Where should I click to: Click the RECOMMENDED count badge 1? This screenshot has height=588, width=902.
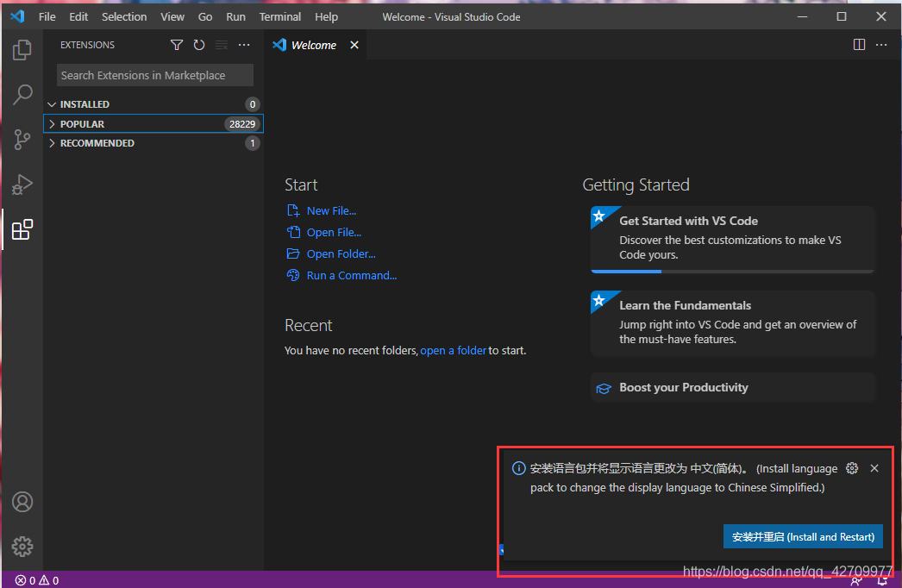(x=252, y=142)
